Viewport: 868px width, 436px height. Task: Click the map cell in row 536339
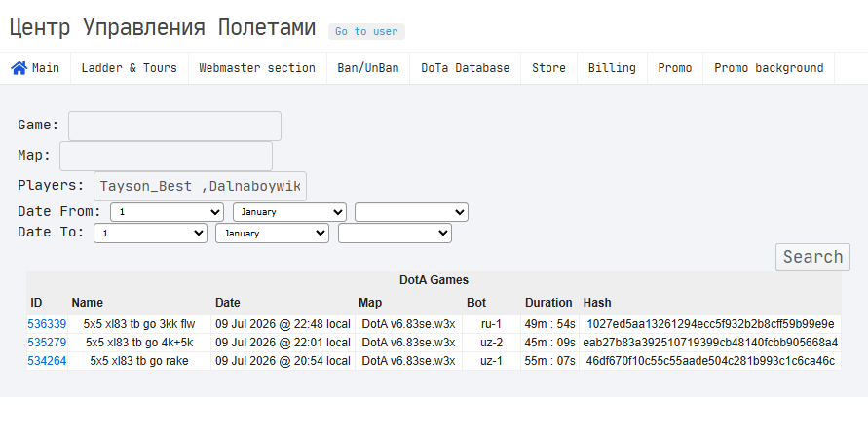(408, 324)
